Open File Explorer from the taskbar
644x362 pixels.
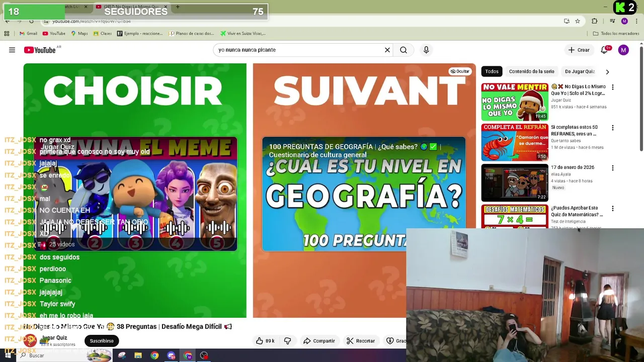(x=138, y=355)
